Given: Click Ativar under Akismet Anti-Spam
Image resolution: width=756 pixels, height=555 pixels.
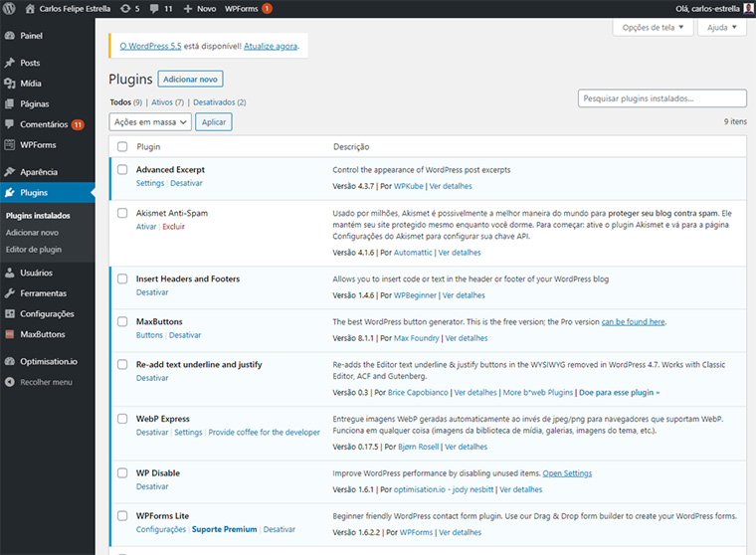Looking at the screenshot, I should [x=146, y=227].
